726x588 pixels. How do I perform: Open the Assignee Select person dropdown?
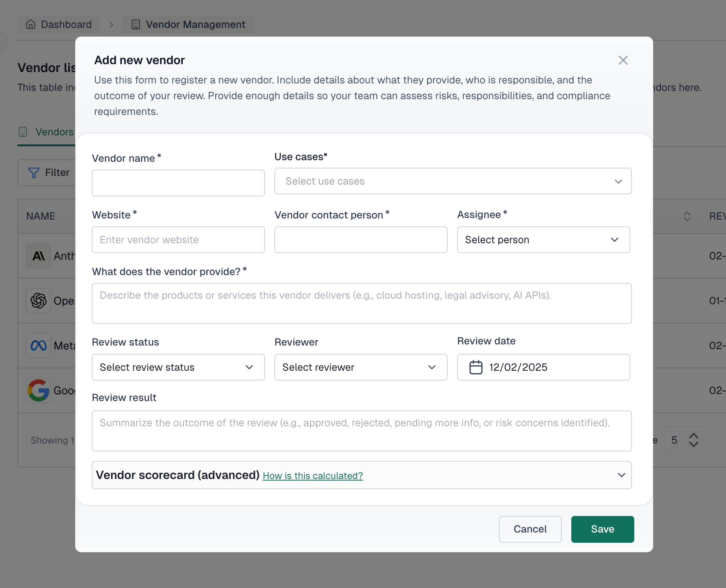point(543,240)
